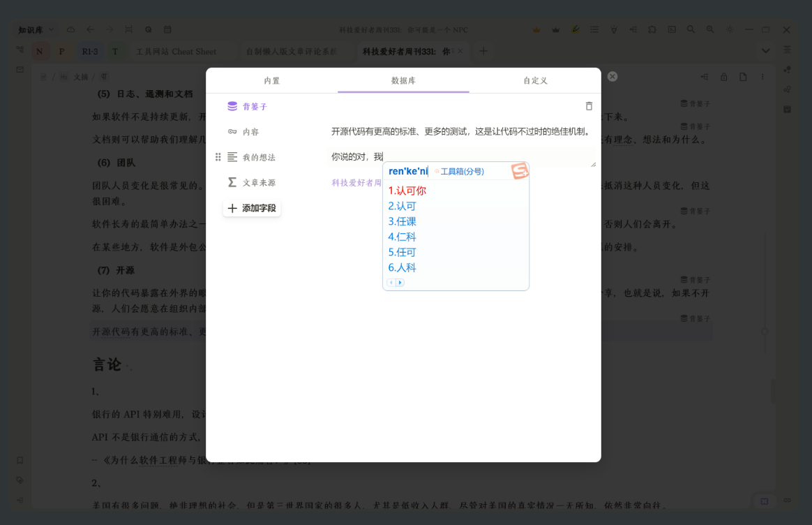The width and height of the screenshot is (812, 525).
Task: Go forward with the right arrow icon
Action: pos(110,29)
